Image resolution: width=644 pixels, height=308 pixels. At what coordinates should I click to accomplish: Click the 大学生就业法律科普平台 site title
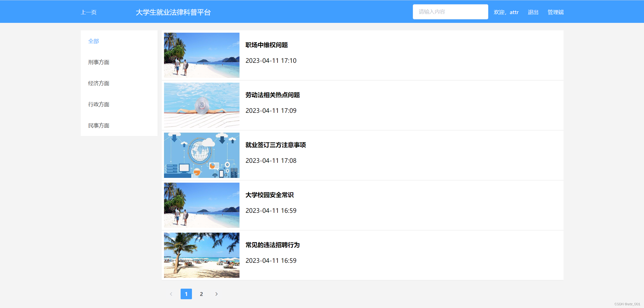173,12
